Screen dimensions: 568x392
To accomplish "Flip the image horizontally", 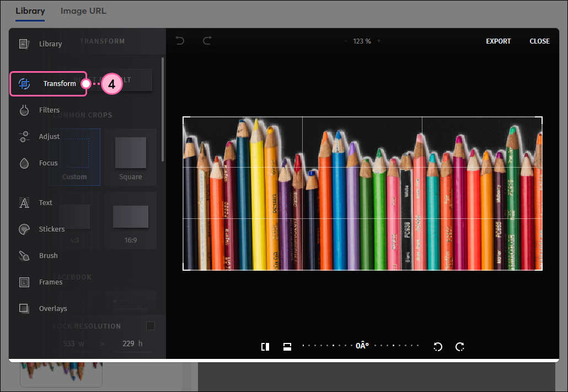I will [x=265, y=347].
